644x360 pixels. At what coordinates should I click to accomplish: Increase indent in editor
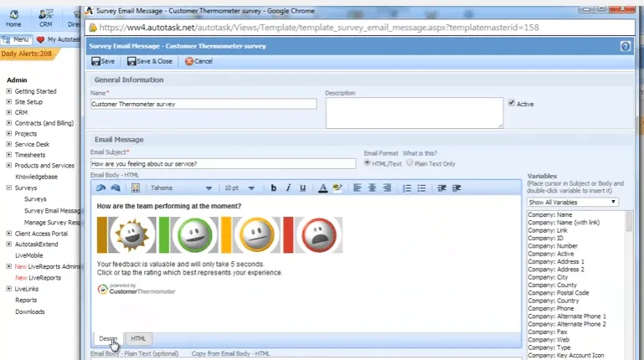click(x=456, y=188)
